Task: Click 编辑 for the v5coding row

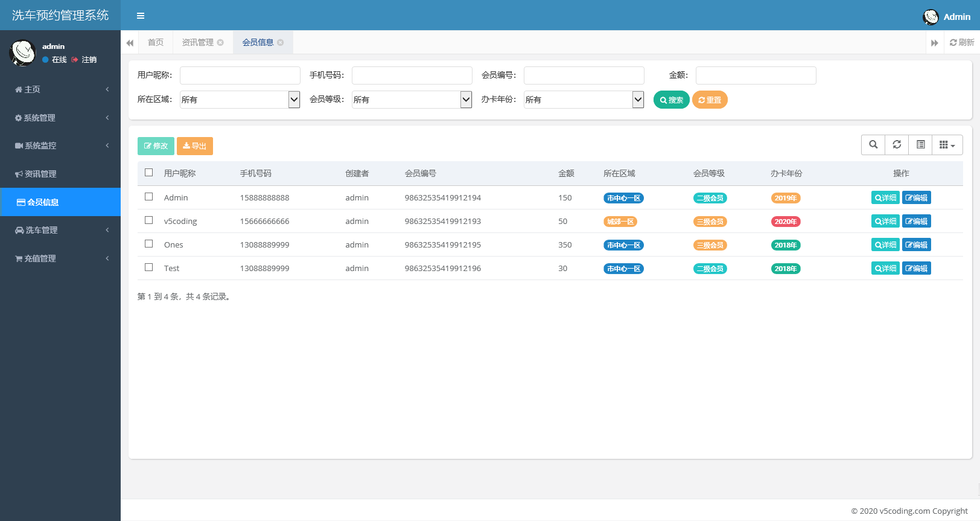Action: click(x=917, y=221)
